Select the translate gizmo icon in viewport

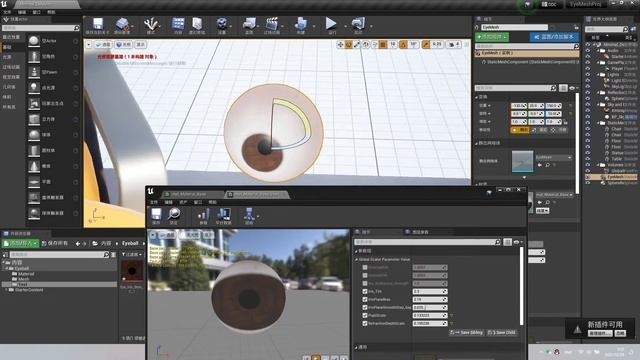(340, 44)
